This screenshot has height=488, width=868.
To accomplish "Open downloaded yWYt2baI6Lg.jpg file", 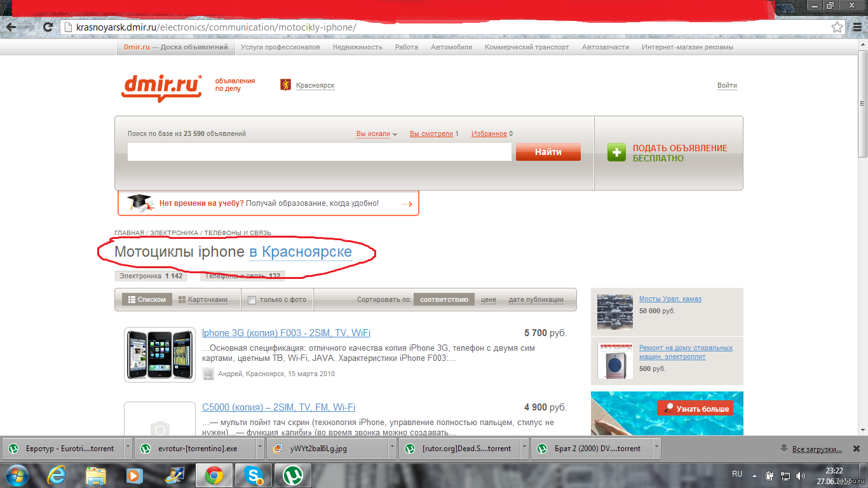I will click(x=328, y=448).
